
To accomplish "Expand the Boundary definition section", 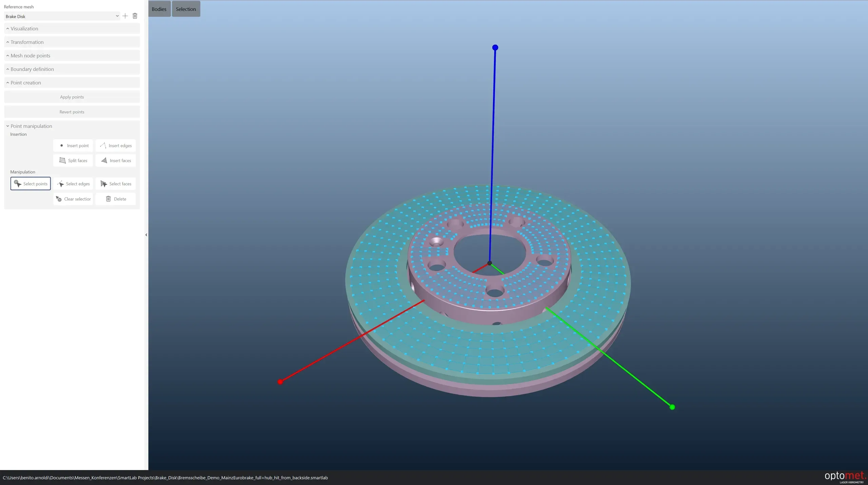I will pyautogui.click(x=72, y=69).
